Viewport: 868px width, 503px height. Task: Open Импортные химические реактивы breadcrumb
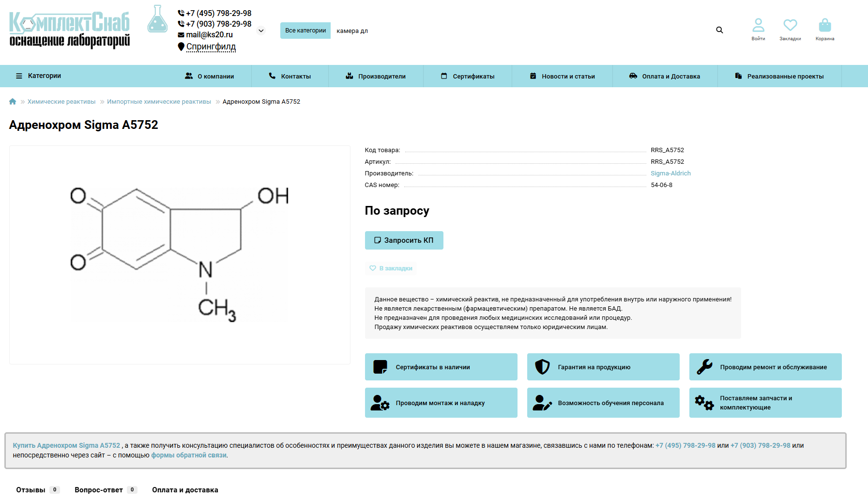pos(159,102)
